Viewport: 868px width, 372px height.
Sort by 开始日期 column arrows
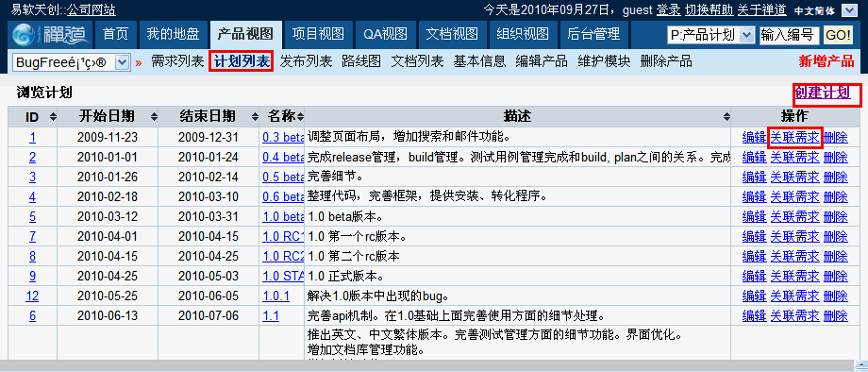[154, 117]
